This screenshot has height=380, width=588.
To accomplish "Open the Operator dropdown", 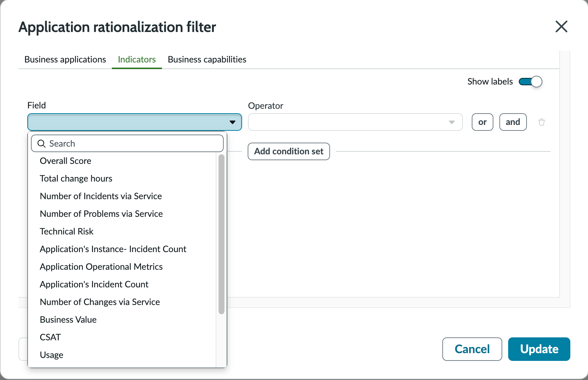I will click(355, 122).
